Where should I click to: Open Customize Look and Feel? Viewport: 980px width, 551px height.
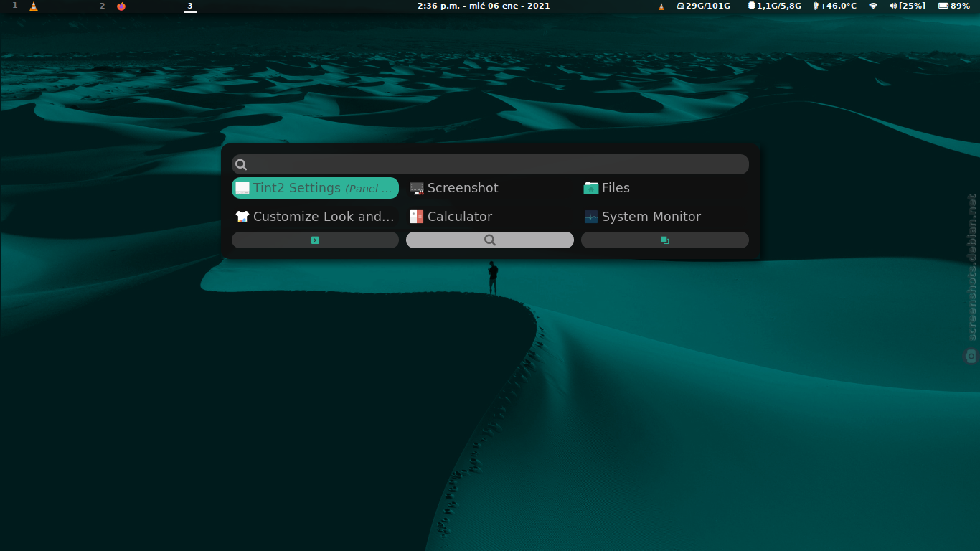[x=315, y=217]
